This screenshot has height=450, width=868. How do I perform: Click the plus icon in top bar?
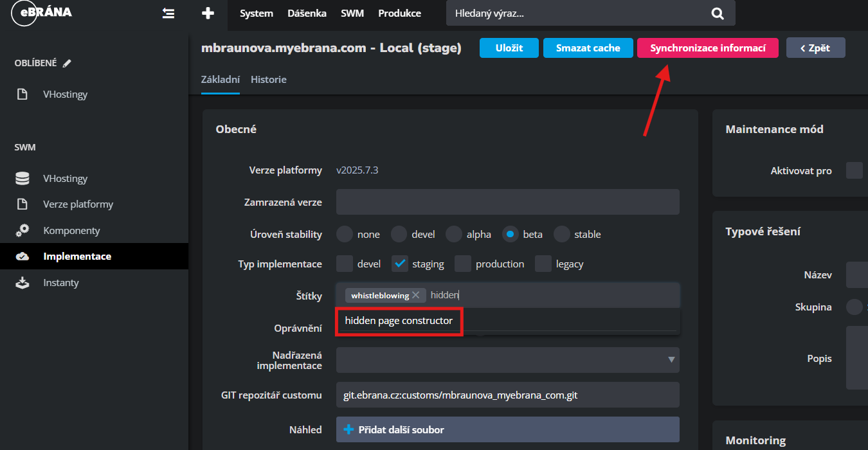pyautogui.click(x=207, y=14)
